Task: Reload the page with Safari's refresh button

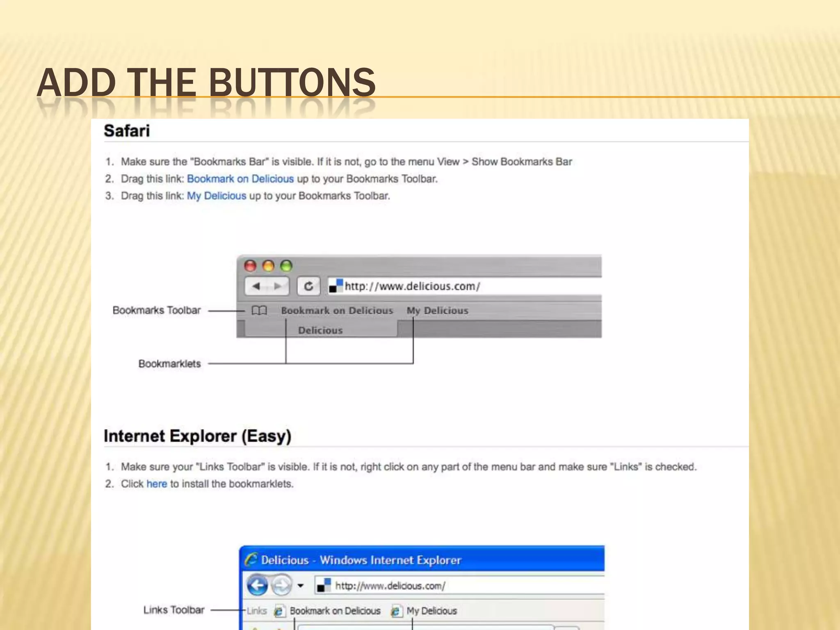Action: point(308,286)
